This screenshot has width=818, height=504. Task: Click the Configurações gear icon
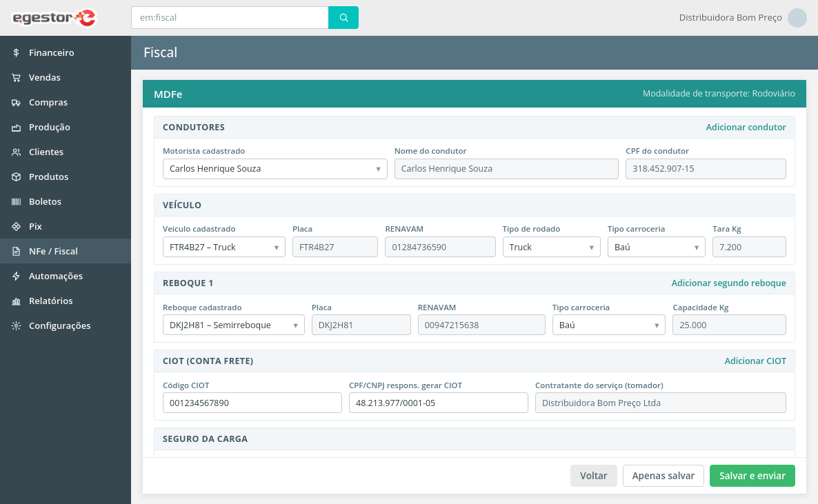(16, 325)
